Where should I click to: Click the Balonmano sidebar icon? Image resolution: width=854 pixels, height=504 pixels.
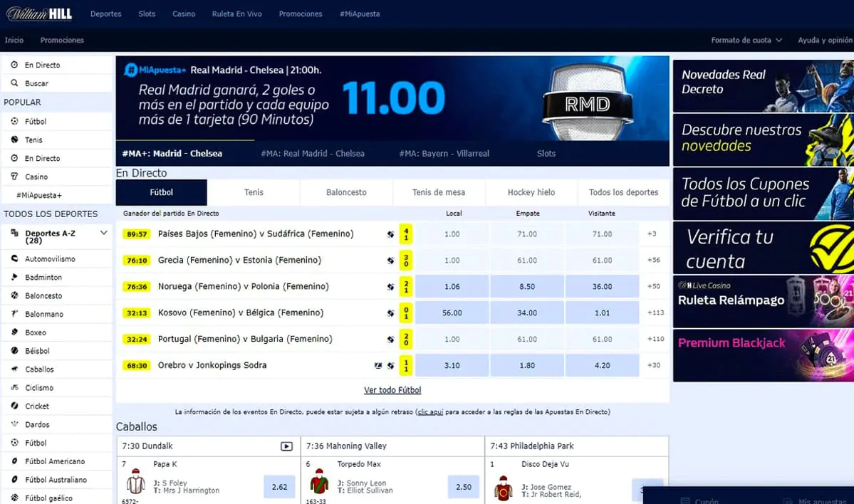(x=15, y=313)
